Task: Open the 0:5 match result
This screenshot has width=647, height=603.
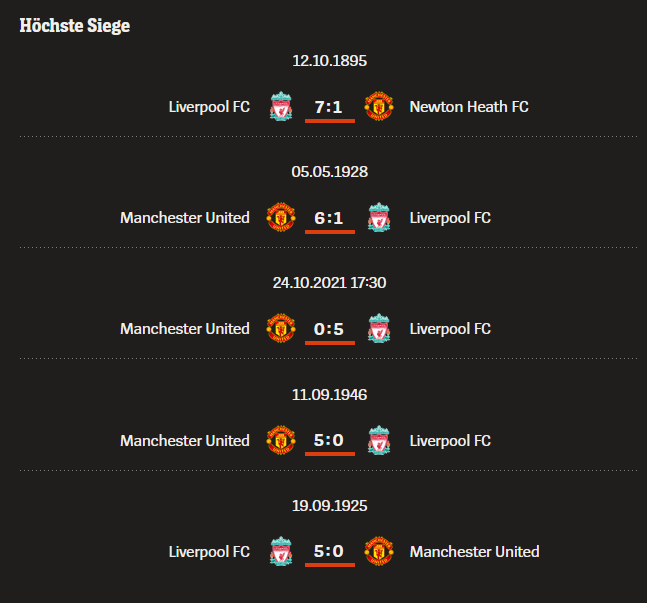Action: [330, 328]
